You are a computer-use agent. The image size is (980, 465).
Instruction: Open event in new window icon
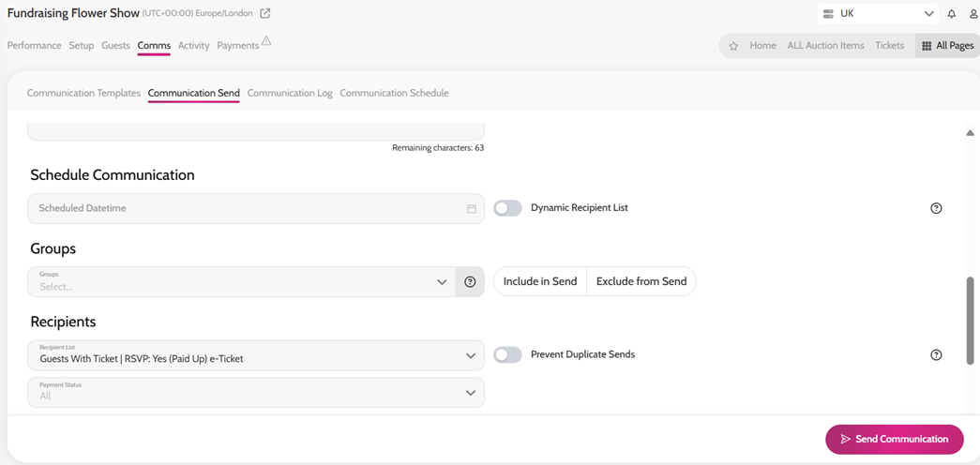coord(265,13)
